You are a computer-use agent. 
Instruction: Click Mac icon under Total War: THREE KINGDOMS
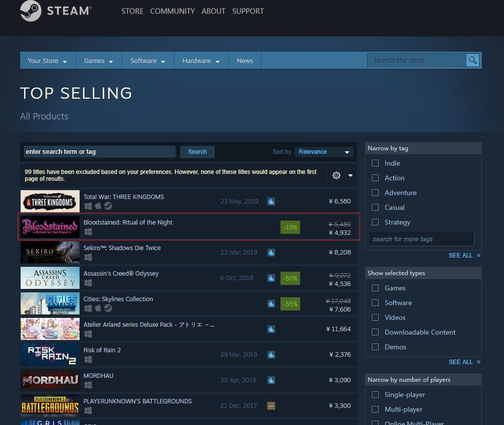click(x=98, y=206)
